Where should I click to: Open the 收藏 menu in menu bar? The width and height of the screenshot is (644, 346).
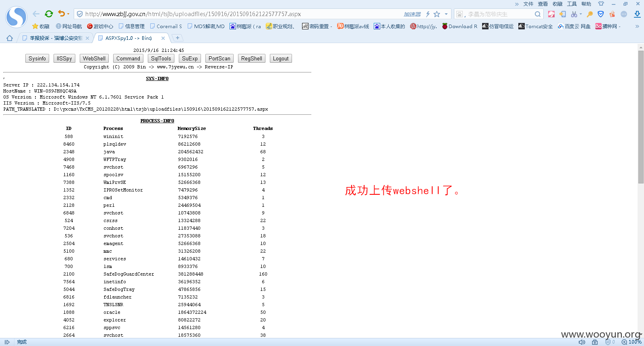tap(557, 4)
